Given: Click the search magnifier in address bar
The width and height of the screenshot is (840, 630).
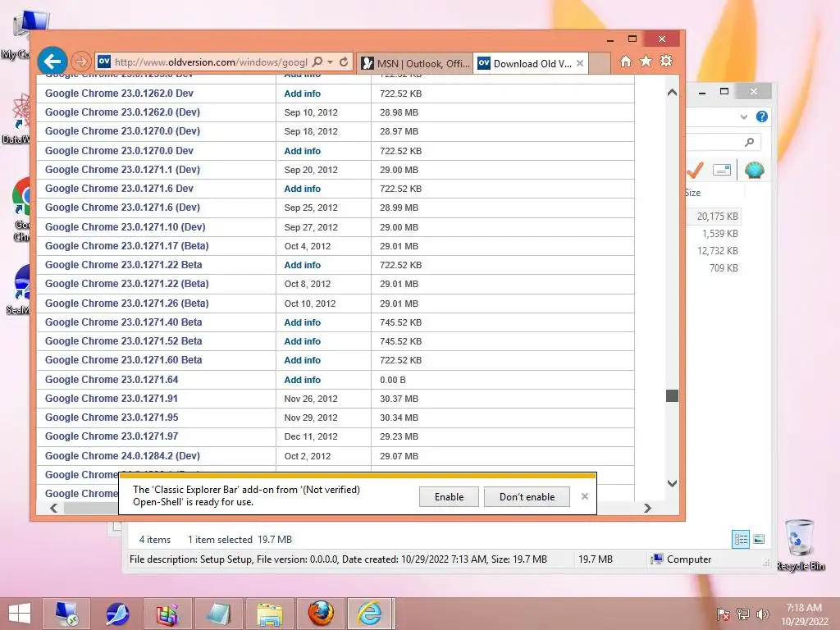Looking at the screenshot, I should [x=317, y=62].
